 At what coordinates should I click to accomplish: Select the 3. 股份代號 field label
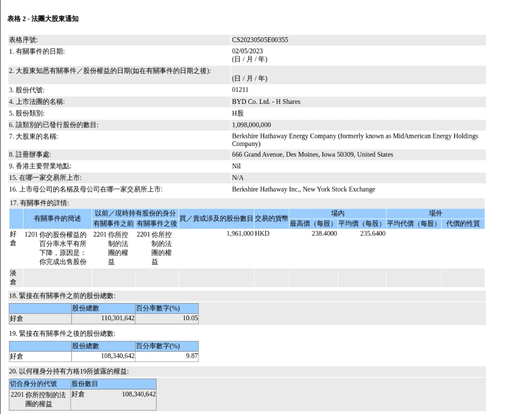coord(27,90)
